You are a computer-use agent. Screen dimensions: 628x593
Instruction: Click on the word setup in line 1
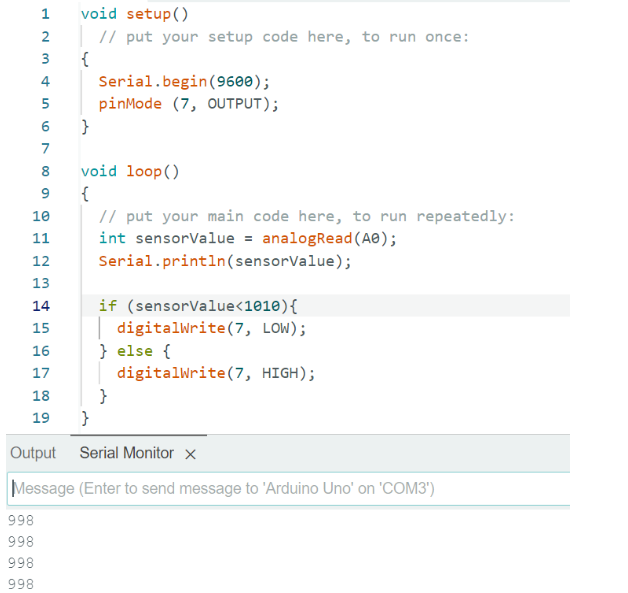(149, 14)
